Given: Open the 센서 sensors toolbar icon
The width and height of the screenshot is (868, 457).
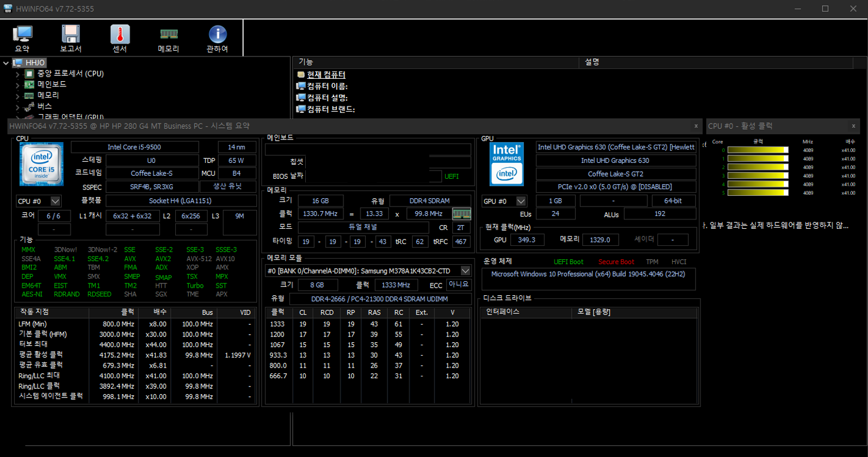Looking at the screenshot, I should (x=120, y=39).
